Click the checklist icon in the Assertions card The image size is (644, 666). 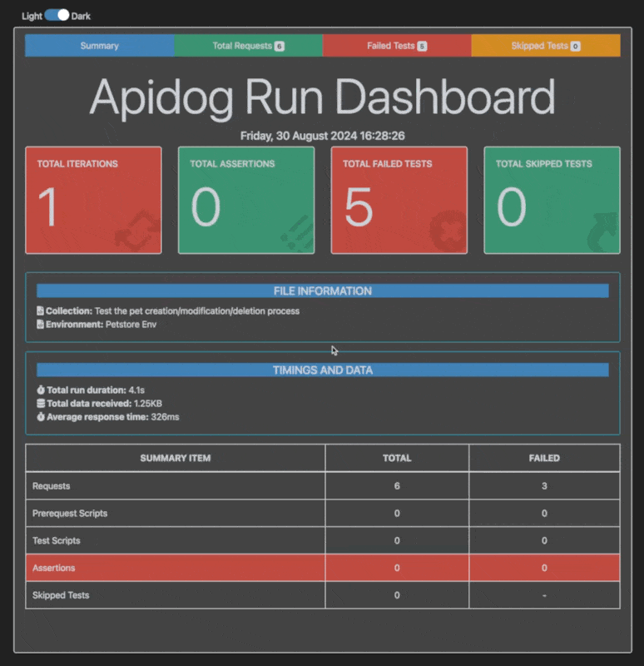pyautogui.click(x=297, y=233)
